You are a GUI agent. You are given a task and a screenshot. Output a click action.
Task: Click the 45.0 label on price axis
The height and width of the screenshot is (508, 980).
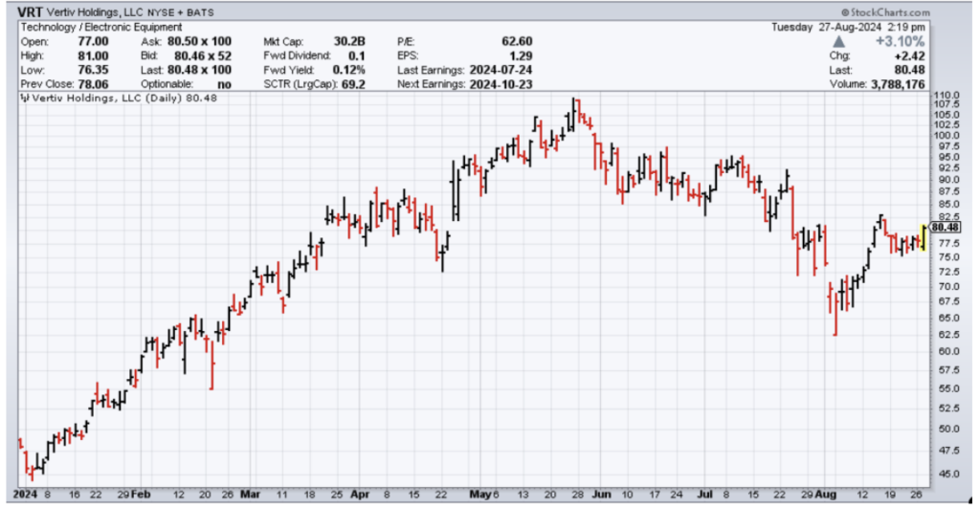click(x=947, y=474)
